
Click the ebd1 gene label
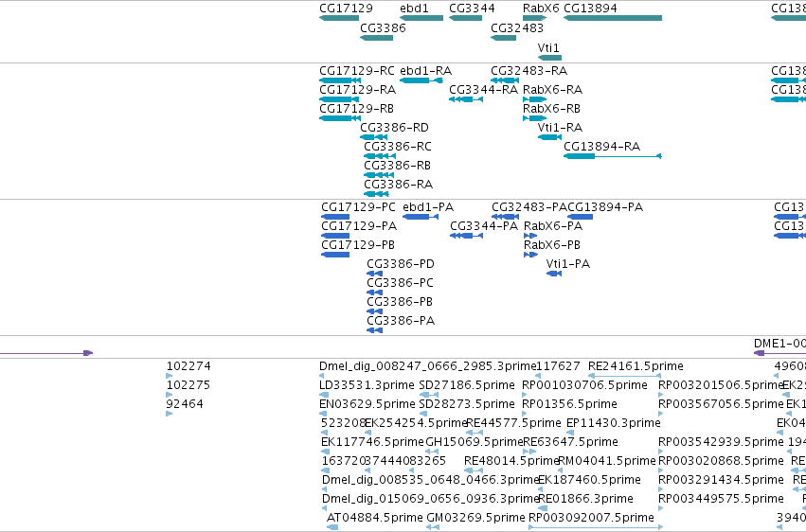[x=414, y=9]
